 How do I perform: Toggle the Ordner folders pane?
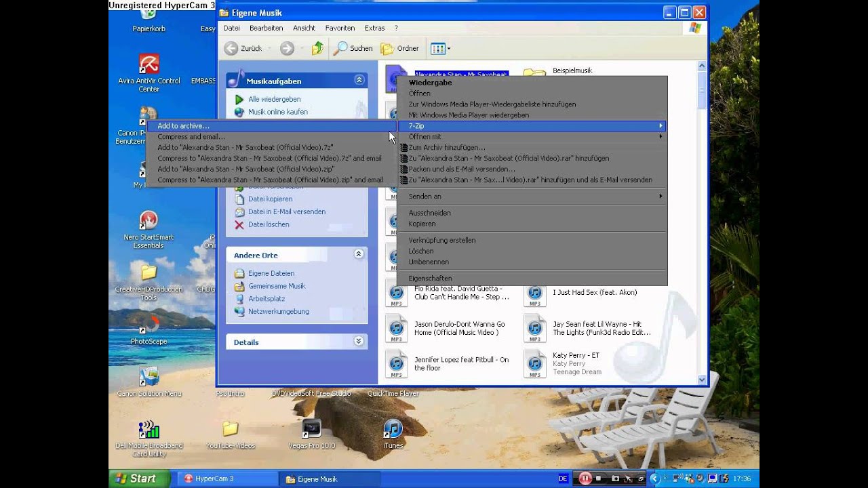pyautogui.click(x=400, y=48)
